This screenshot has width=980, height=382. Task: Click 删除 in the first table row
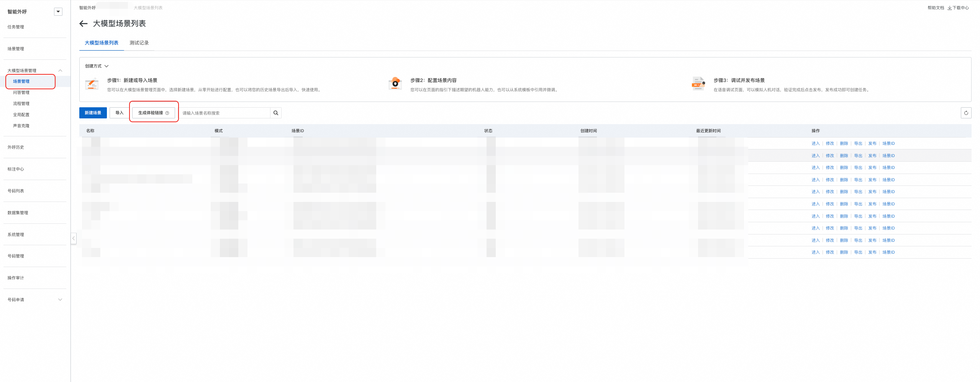(x=844, y=144)
